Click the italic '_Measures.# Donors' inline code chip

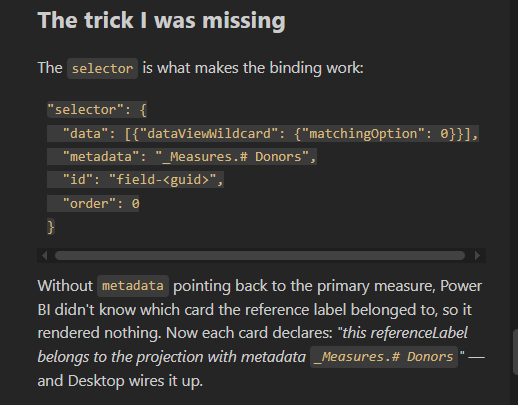[x=384, y=357]
